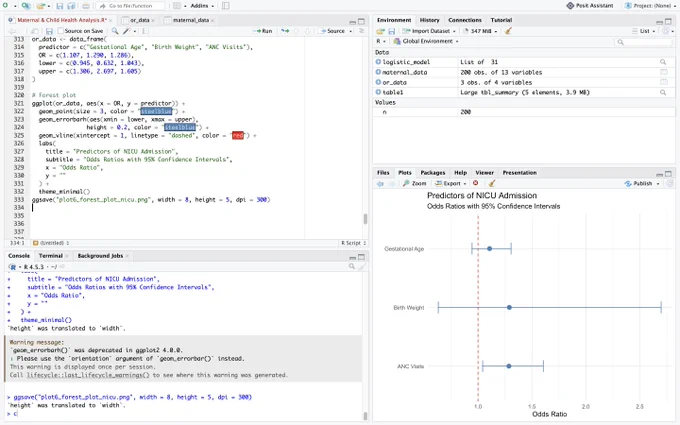The image size is (680, 425).
Task: Open Export plot dropdown
Action: (451, 183)
